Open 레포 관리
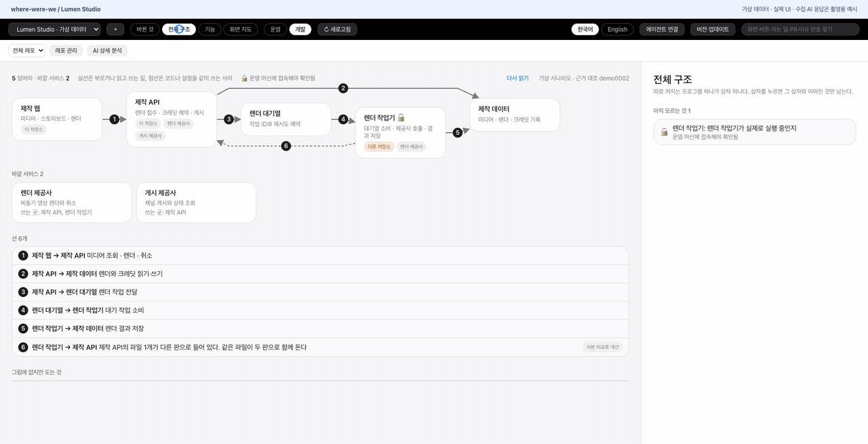Screen dimensions: 868x444 coord(66,50)
